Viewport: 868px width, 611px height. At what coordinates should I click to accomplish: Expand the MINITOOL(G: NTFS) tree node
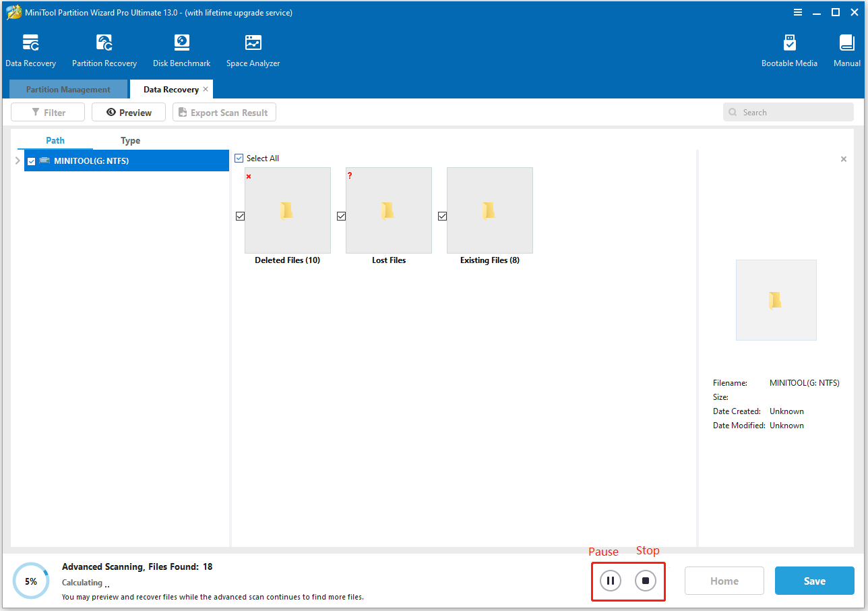point(18,161)
